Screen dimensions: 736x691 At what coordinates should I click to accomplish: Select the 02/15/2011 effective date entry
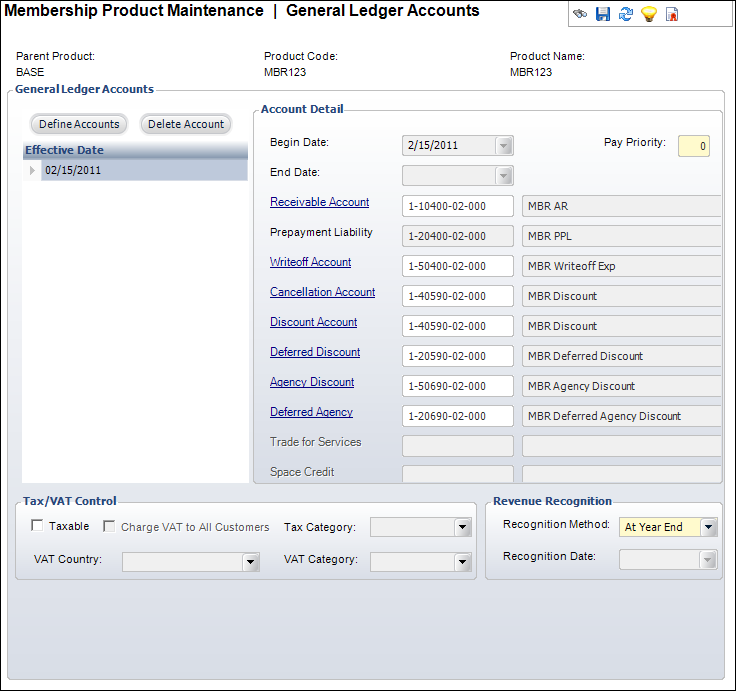[73, 171]
